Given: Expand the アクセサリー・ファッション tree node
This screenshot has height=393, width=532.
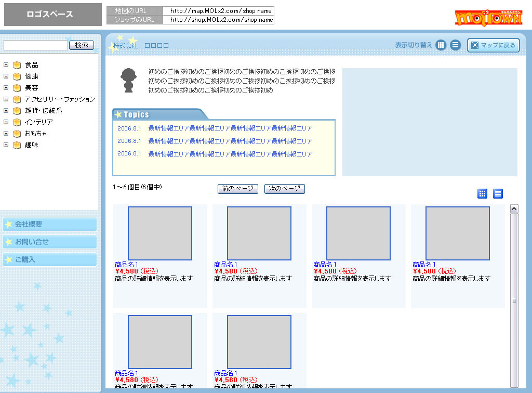Looking at the screenshot, I should tap(6, 99).
